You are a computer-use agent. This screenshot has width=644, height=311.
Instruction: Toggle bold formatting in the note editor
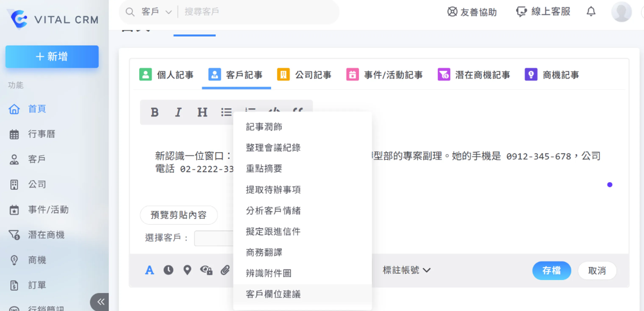(154, 112)
